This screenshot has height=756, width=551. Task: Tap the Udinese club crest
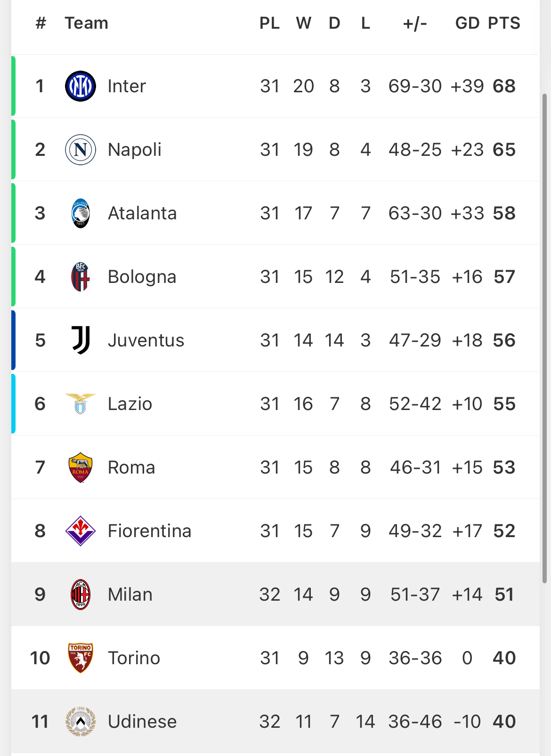point(81,722)
